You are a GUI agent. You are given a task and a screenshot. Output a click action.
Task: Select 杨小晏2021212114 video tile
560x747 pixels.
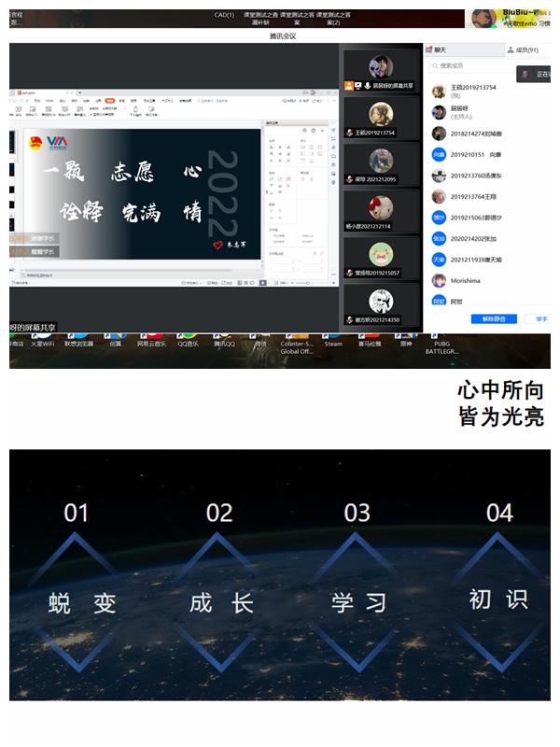pos(381,210)
